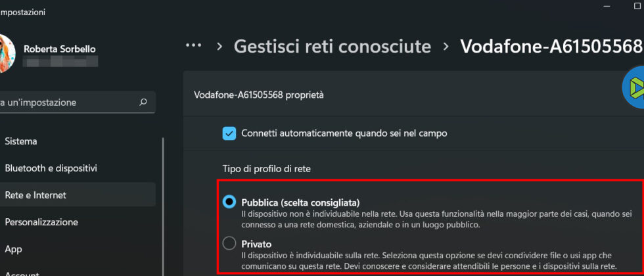Focus the Trova un'impostazione search field
This screenshot has height=276, width=644.
coord(78,103)
